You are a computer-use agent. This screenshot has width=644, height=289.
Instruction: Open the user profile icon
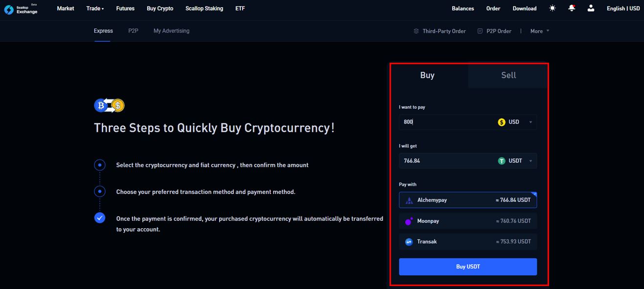point(591,8)
